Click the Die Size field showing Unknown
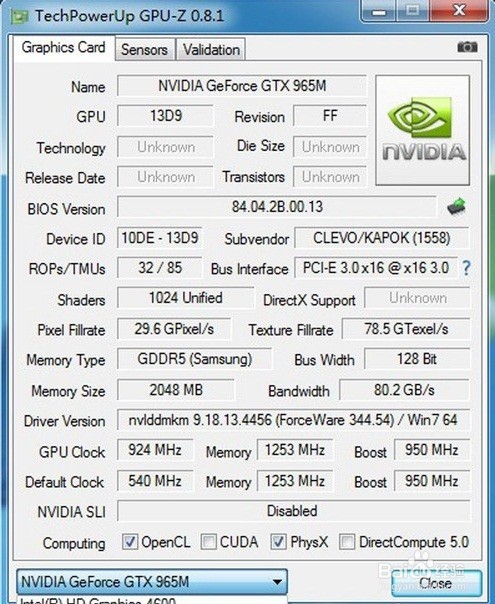The image size is (495, 604). coord(330,147)
